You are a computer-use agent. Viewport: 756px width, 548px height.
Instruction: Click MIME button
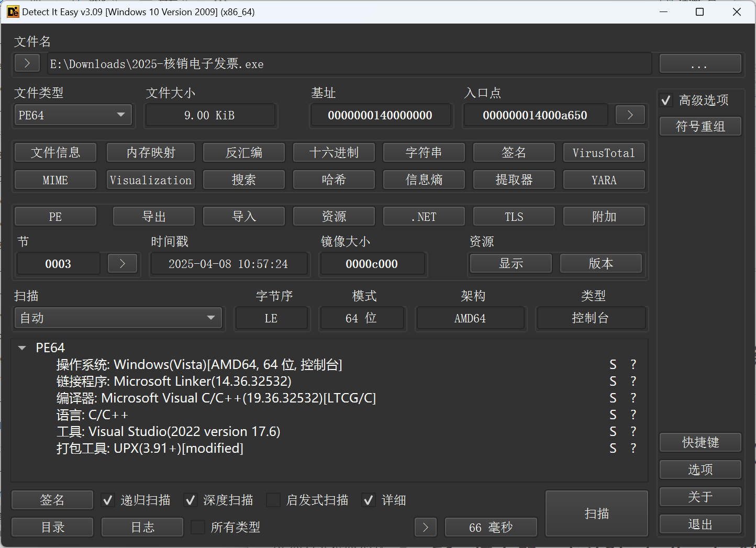point(55,180)
